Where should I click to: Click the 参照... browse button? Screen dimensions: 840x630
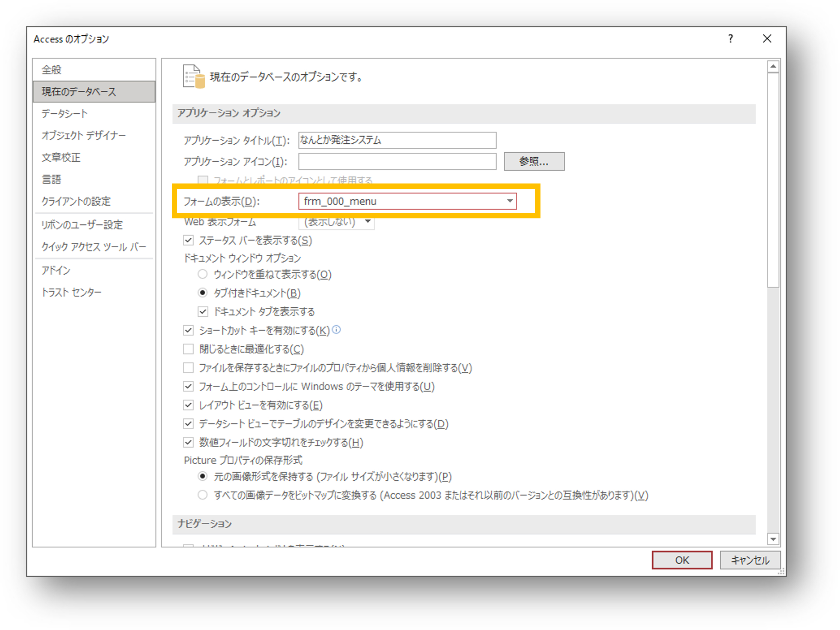pos(534,161)
